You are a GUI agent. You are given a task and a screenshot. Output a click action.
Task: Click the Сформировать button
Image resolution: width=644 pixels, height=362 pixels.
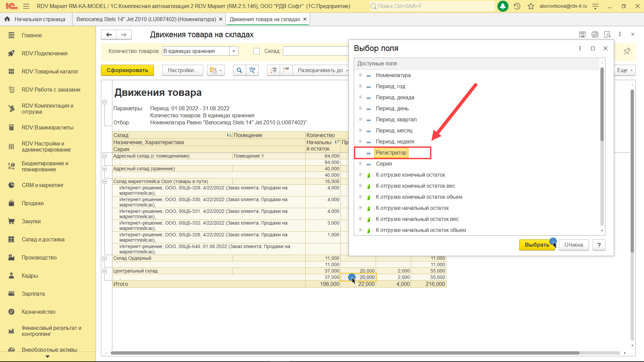tap(127, 70)
